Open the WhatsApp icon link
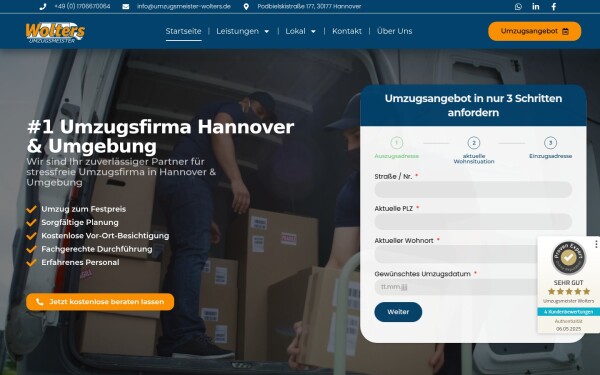Image resolution: width=600 pixels, height=375 pixels. (518, 7)
